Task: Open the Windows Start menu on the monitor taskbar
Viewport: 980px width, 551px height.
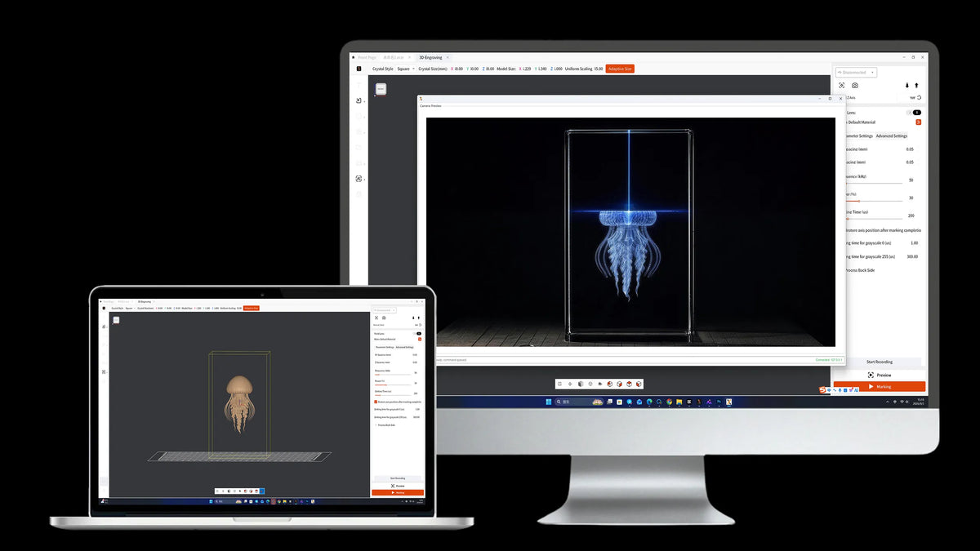Action: (548, 402)
